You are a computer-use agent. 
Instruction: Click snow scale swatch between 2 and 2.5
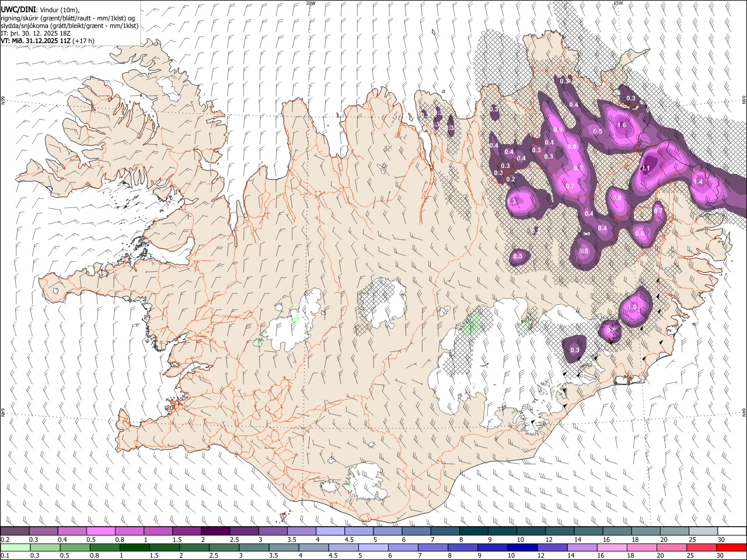coord(215,531)
